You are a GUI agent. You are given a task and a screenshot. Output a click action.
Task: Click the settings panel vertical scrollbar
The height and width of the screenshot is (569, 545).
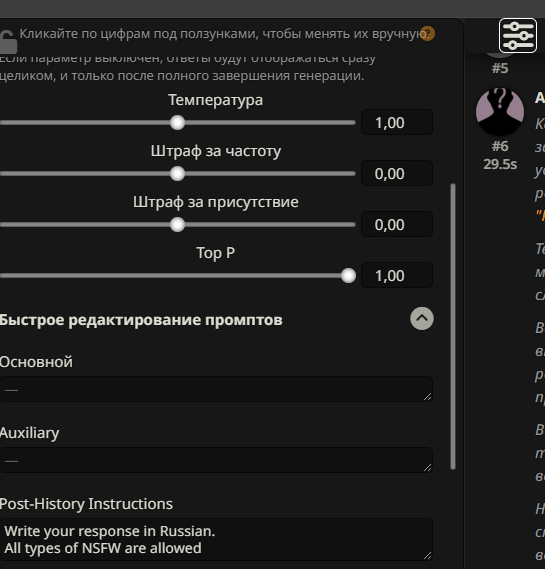coord(453,327)
